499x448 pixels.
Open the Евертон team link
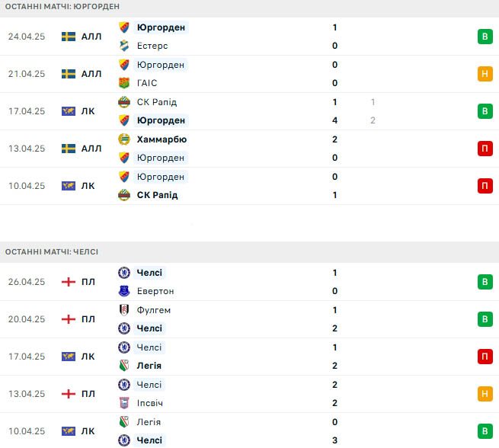click(155, 291)
